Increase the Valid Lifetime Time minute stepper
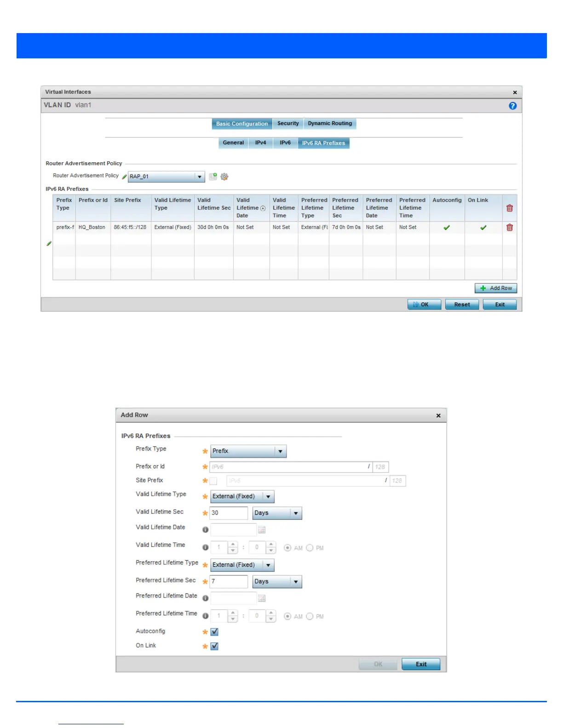Viewport: 563px width, 728px height. click(x=271, y=545)
